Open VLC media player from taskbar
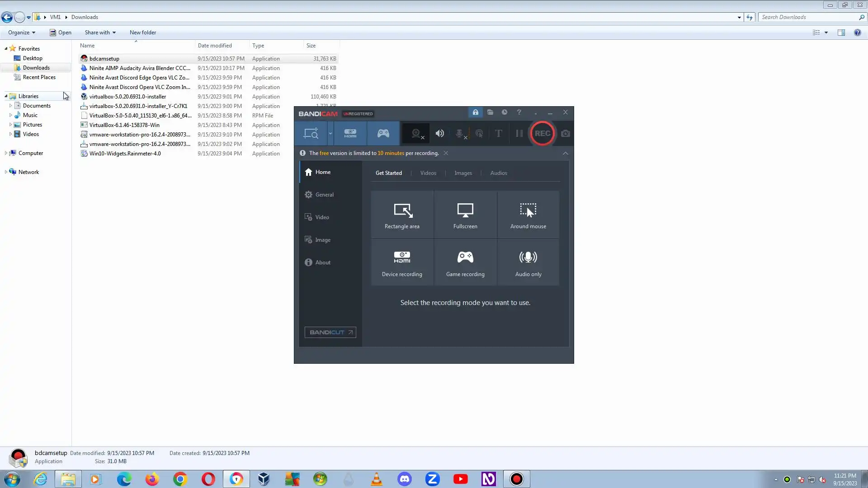This screenshot has height=488, width=868. [376, 479]
